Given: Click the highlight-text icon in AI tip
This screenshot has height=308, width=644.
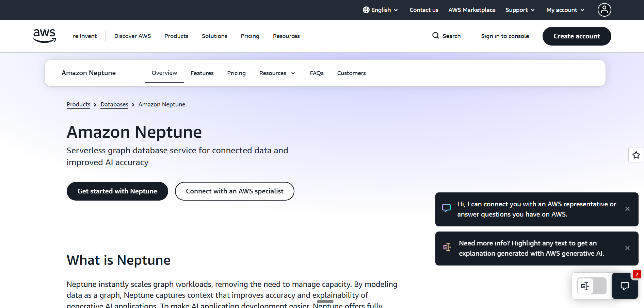Looking at the screenshot, I should pos(447,247).
